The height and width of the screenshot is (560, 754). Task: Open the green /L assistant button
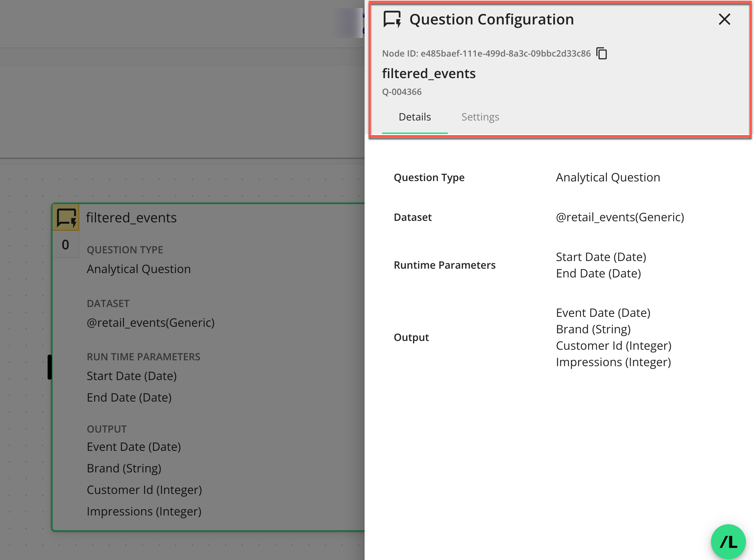(x=728, y=542)
